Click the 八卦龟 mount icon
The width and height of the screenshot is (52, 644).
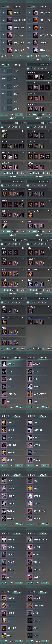[4, 481]
